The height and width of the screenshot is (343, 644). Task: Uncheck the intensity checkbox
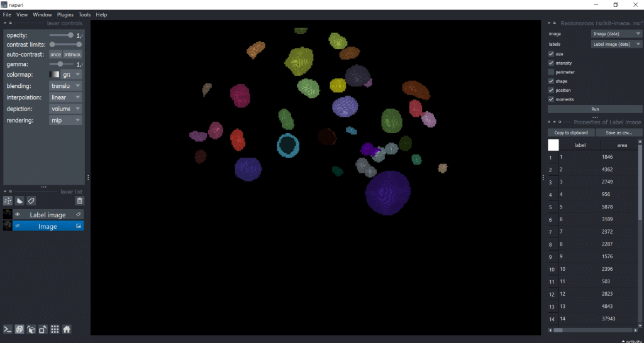click(552, 63)
